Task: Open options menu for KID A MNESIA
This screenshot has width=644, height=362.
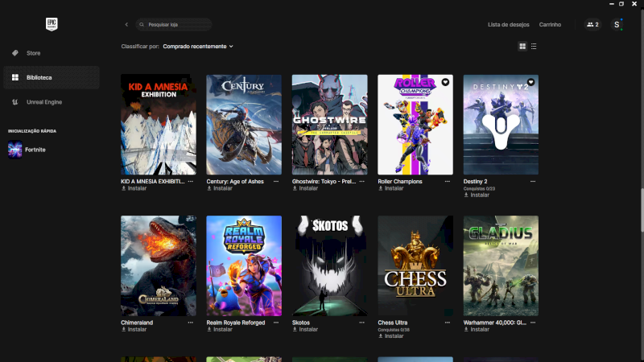Action: (191, 182)
